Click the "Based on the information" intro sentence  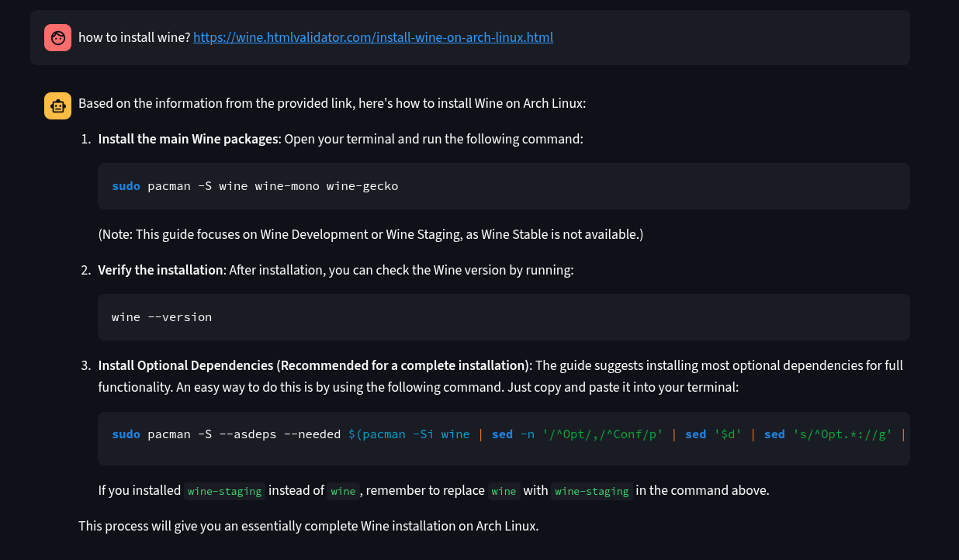[331, 104]
